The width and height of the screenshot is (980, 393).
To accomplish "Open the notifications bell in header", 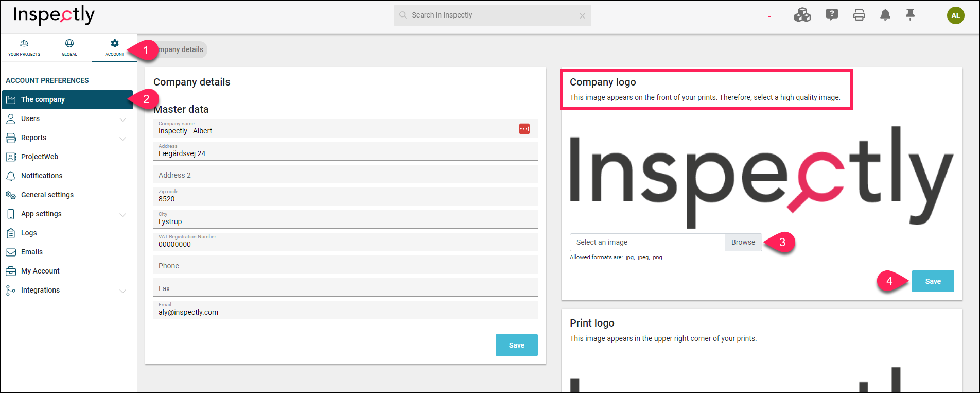I will [885, 15].
